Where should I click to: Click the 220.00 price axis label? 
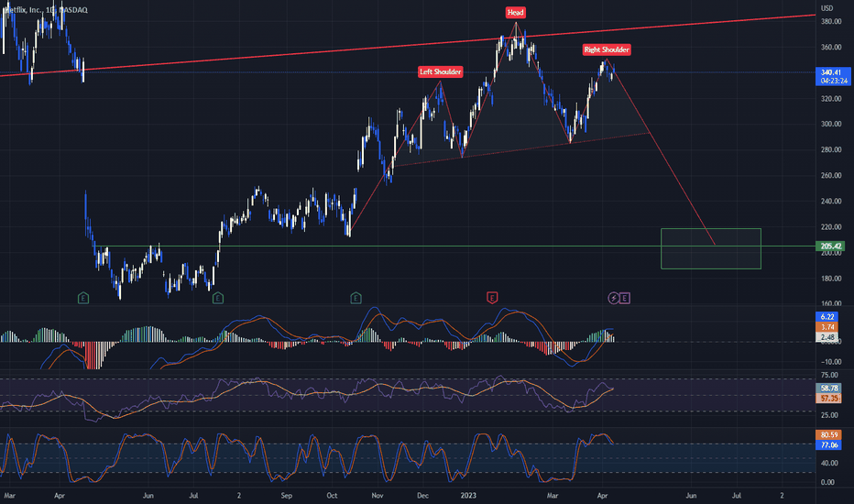tap(831, 226)
